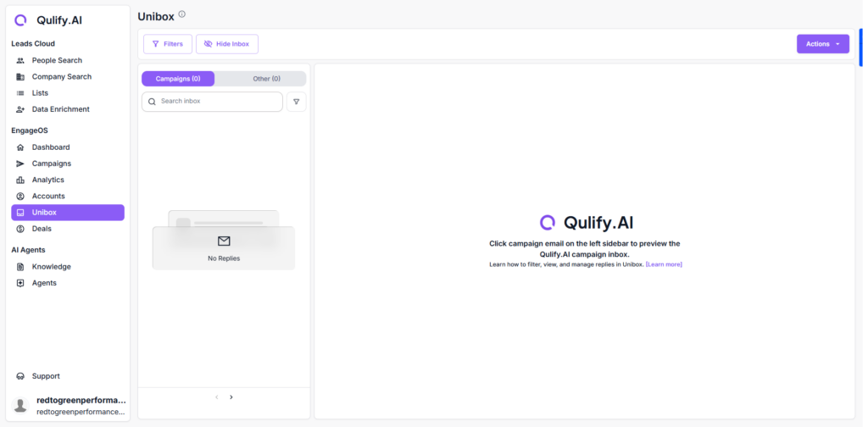Click the Company Search building icon
Viewport: 868px width, 427px height.
pyautogui.click(x=20, y=77)
